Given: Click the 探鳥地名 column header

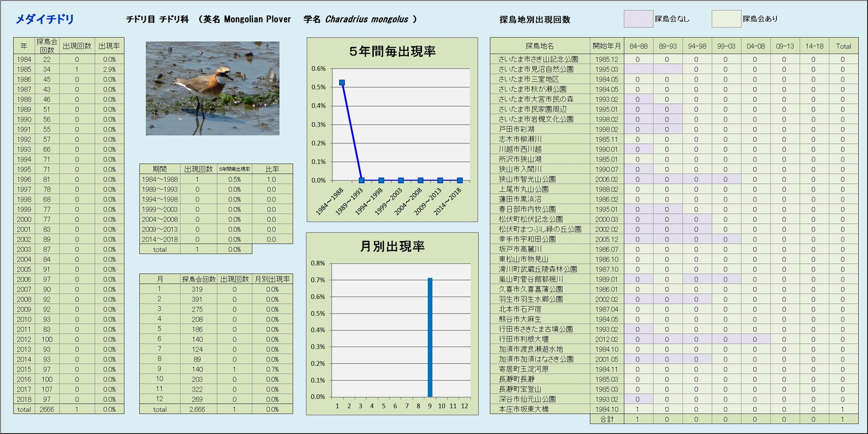Looking at the screenshot, I should (540, 46).
